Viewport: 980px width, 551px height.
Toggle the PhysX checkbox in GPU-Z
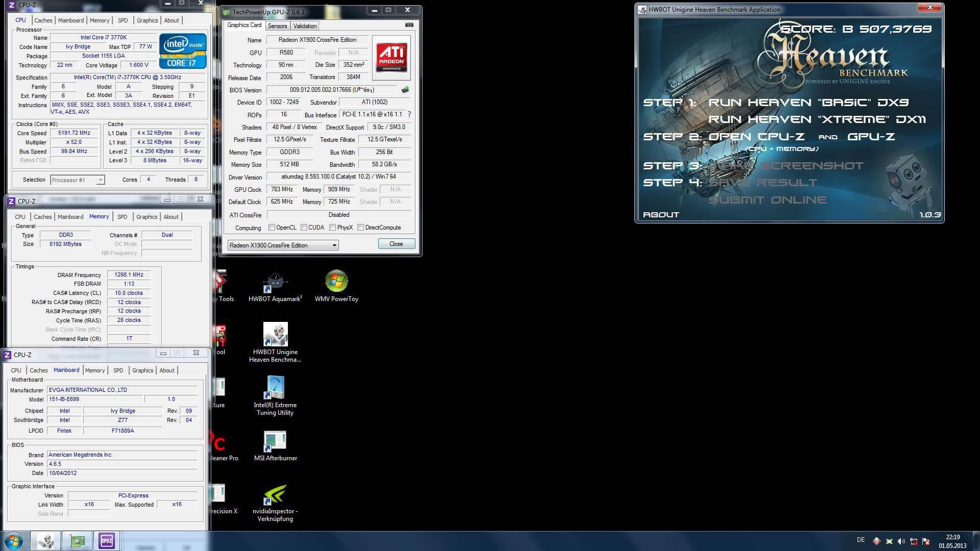tap(333, 228)
